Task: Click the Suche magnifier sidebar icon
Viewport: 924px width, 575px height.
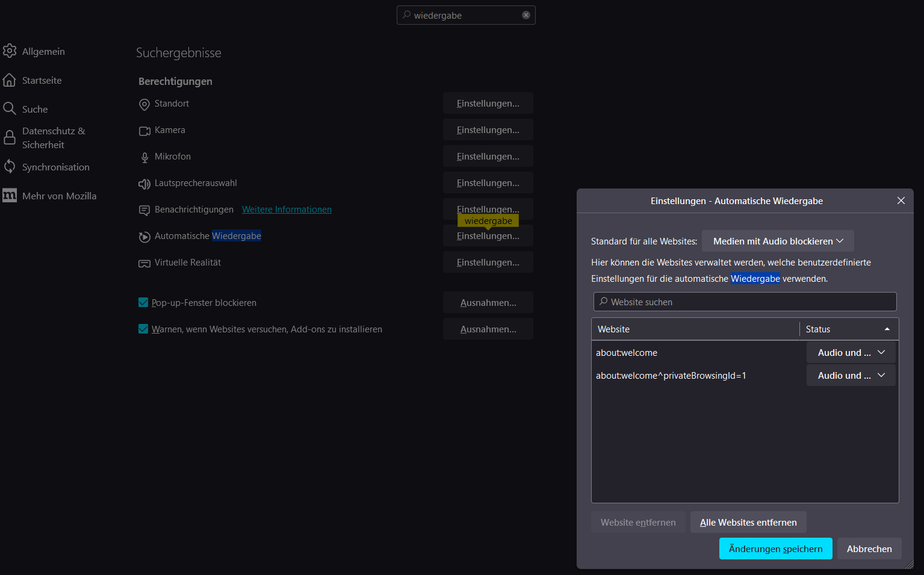Action: [10, 109]
